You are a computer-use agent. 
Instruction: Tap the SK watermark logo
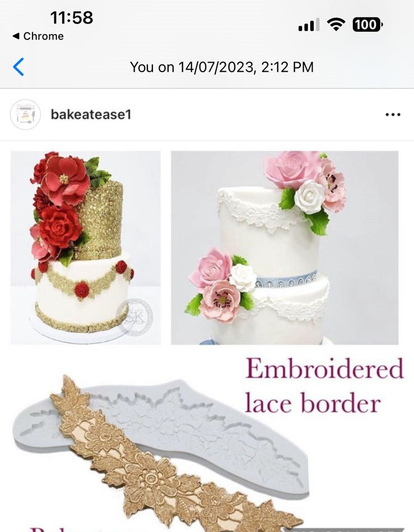point(134,317)
